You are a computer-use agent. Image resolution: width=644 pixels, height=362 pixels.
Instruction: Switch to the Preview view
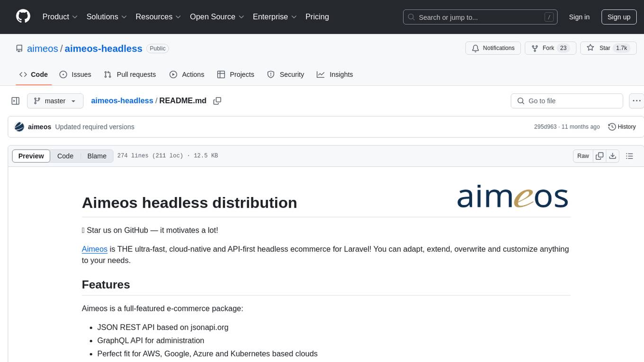pos(31,156)
